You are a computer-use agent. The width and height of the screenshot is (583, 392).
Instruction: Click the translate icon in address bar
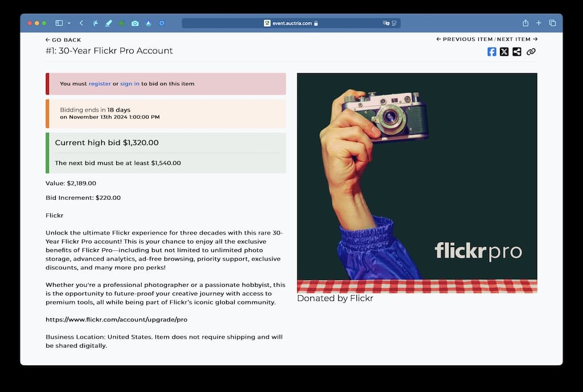click(x=385, y=23)
